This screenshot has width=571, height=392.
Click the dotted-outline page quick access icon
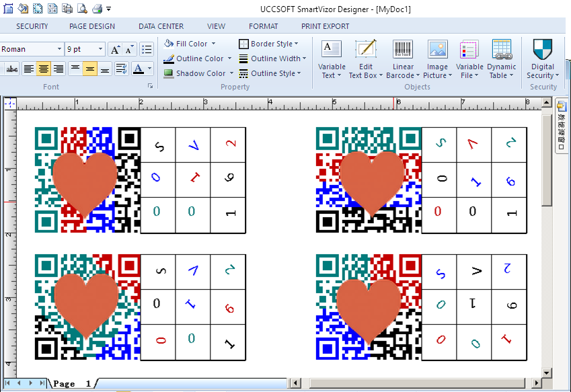click(38, 8)
